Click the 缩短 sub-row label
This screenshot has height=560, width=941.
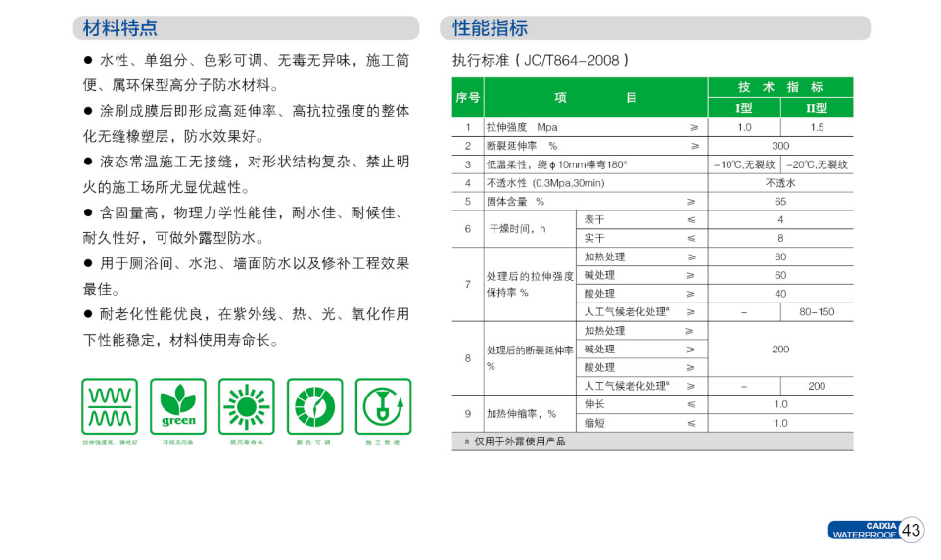[x=594, y=423]
